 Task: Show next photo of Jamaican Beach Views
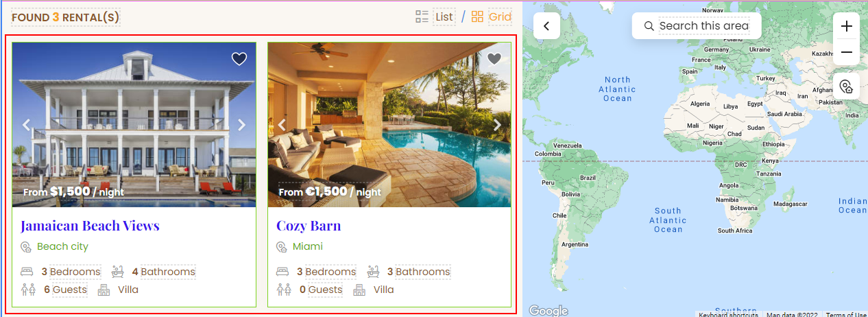[241, 125]
